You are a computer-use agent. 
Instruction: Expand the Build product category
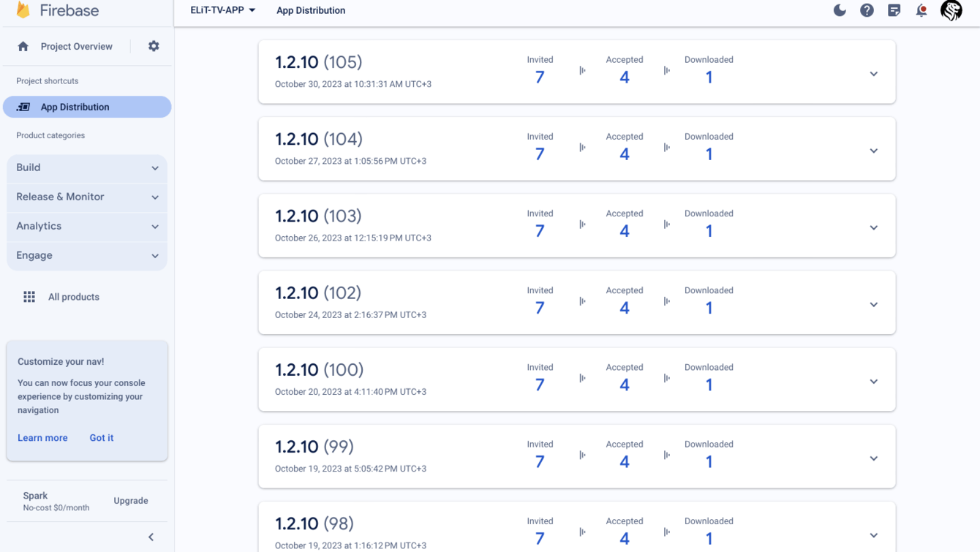pos(87,168)
